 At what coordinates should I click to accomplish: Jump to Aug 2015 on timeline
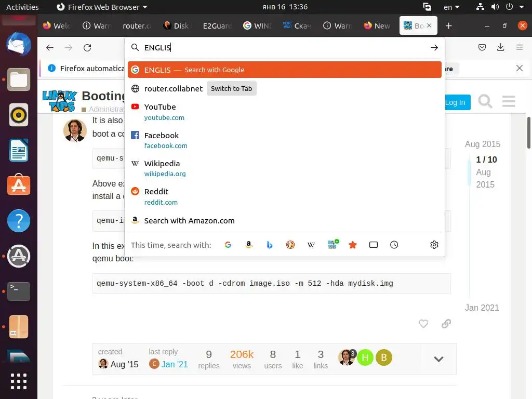pos(483,144)
